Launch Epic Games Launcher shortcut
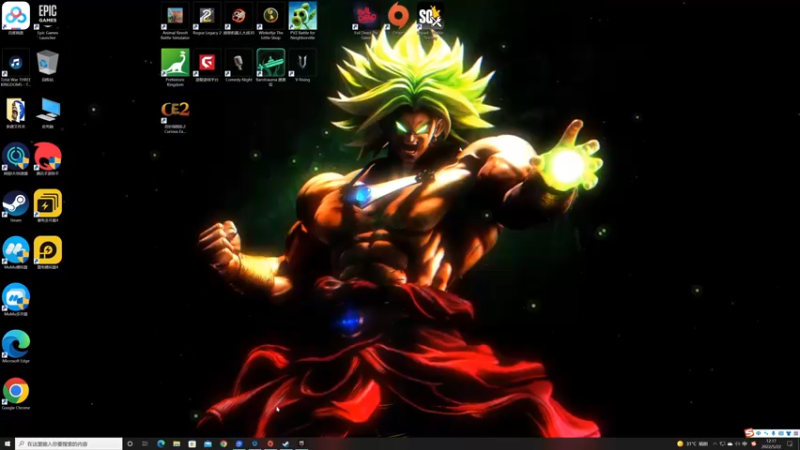The image size is (800, 450). [47, 19]
